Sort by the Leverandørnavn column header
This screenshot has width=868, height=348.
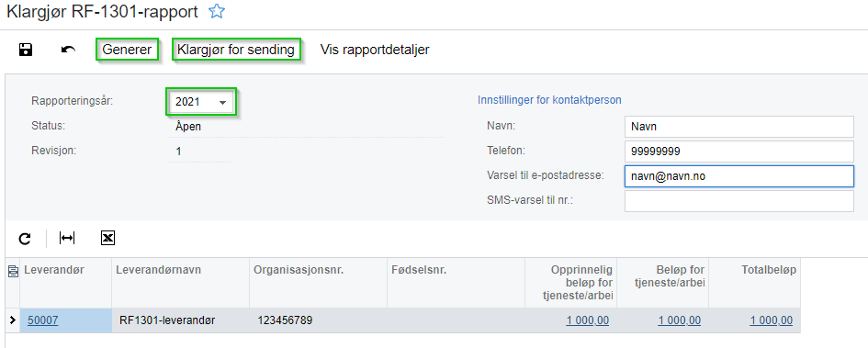click(x=180, y=283)
